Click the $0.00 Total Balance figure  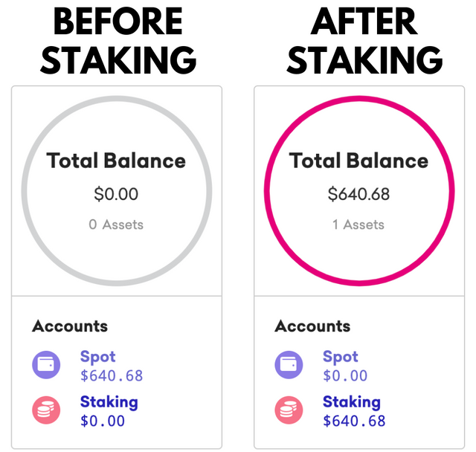(116, 194)
